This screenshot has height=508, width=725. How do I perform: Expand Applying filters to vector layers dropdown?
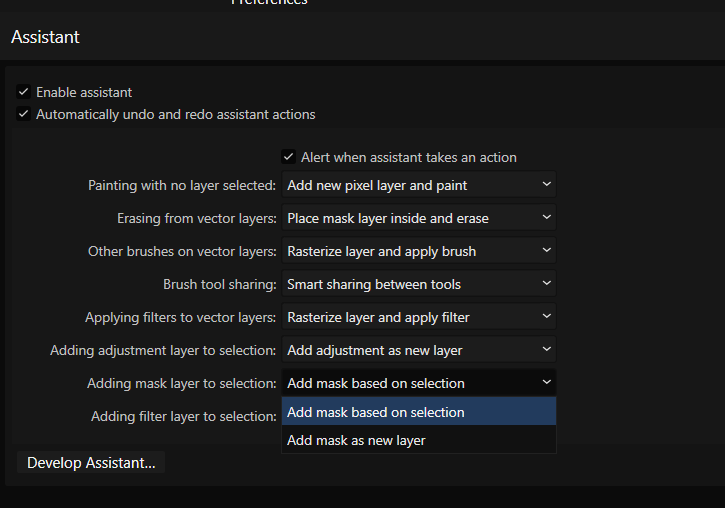pos(418,317)
